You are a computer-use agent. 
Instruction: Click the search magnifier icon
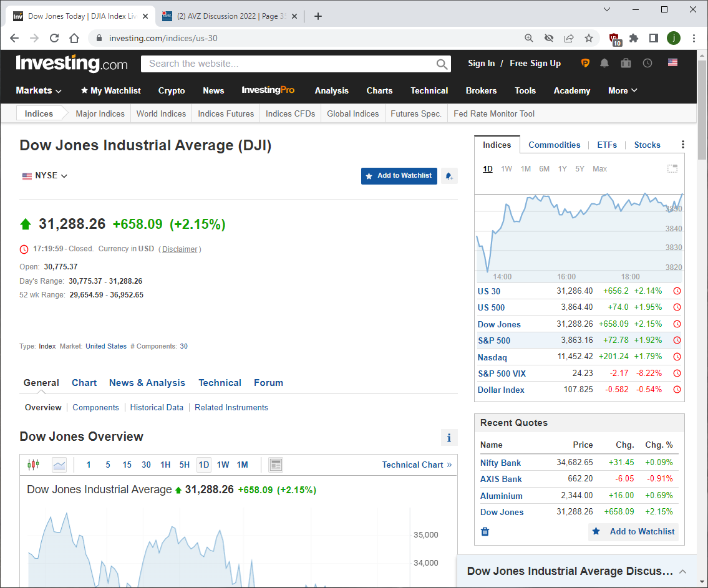(442, 64)
